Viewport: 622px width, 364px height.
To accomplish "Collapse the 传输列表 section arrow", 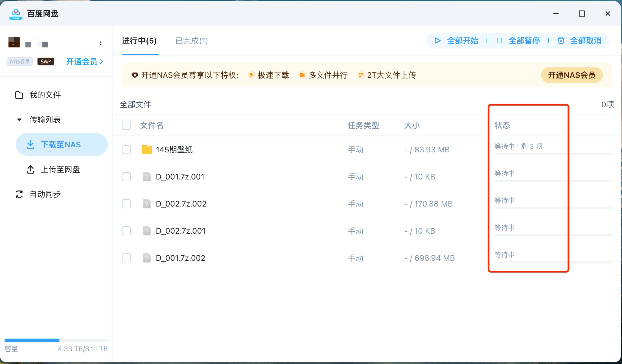I will pyautogui.click(x=19, y=120).
